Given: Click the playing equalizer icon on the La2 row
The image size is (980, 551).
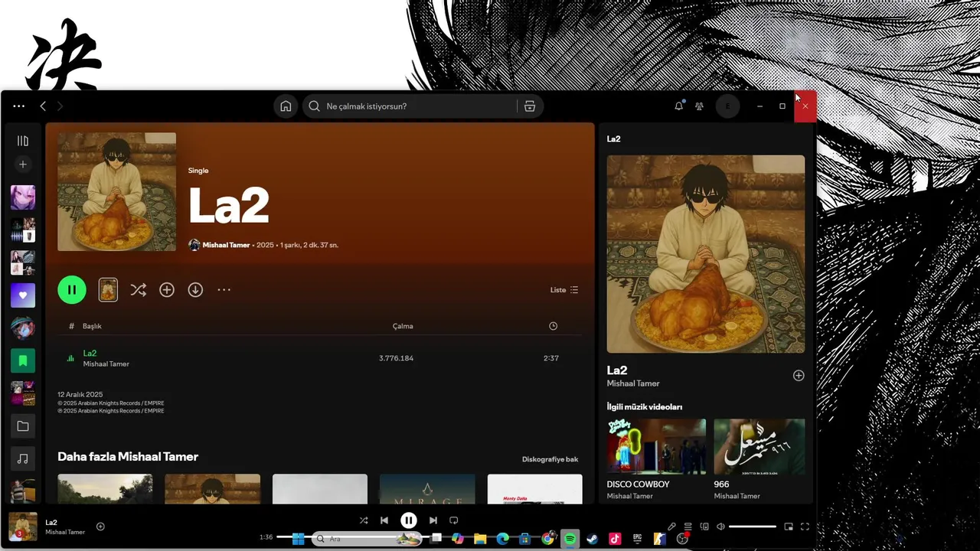Looking at the screenshot, I should click(71, 358).
